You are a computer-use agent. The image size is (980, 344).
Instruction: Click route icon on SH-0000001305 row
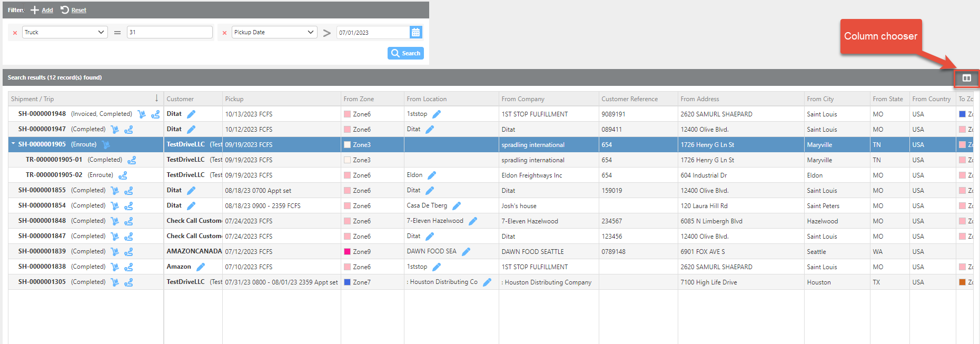click(128, 282)
